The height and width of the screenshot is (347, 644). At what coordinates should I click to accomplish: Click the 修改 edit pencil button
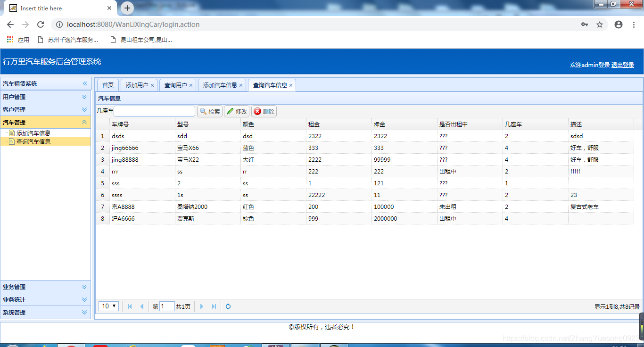[237, 111]
